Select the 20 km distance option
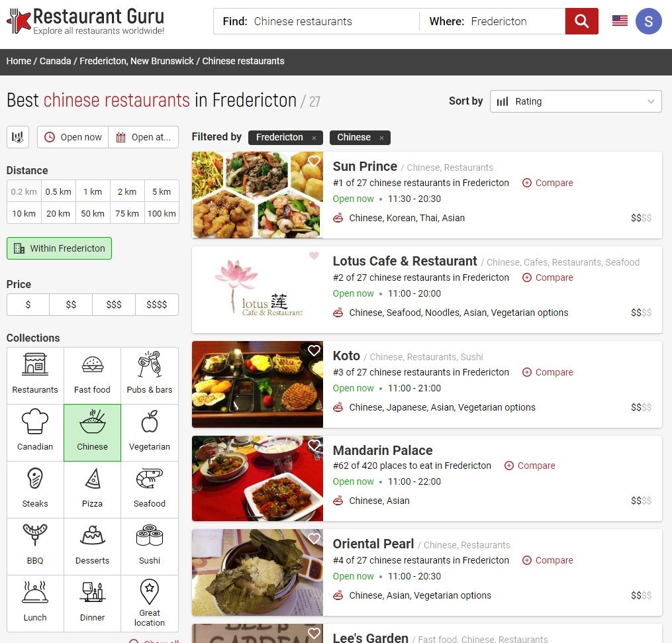 coord(58,213)
